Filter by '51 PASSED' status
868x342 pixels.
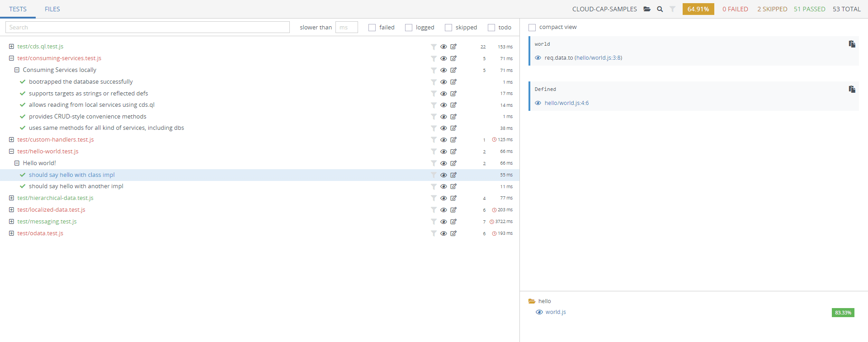[809, 9]
